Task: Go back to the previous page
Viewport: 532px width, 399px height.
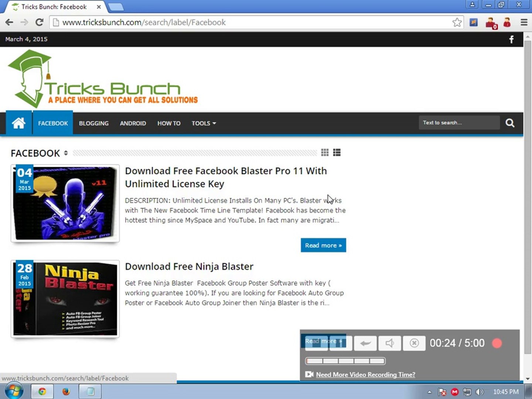Action: click(9, 23)
